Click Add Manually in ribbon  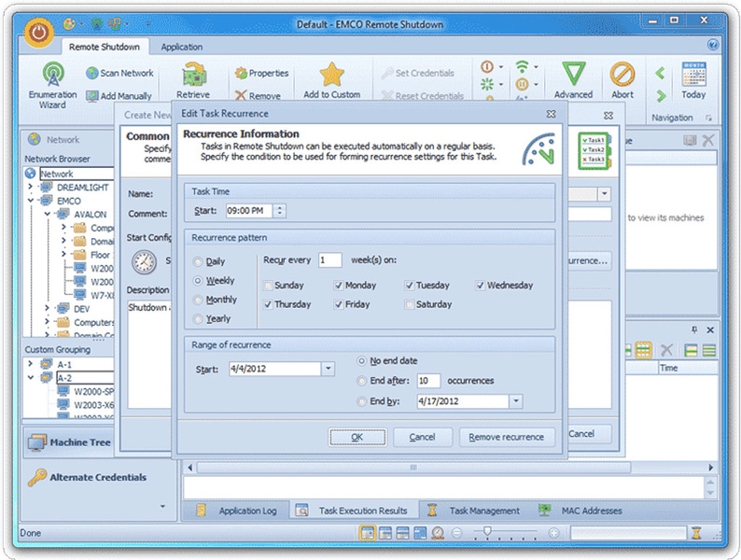pyautogui.click(x=119, y=96)
